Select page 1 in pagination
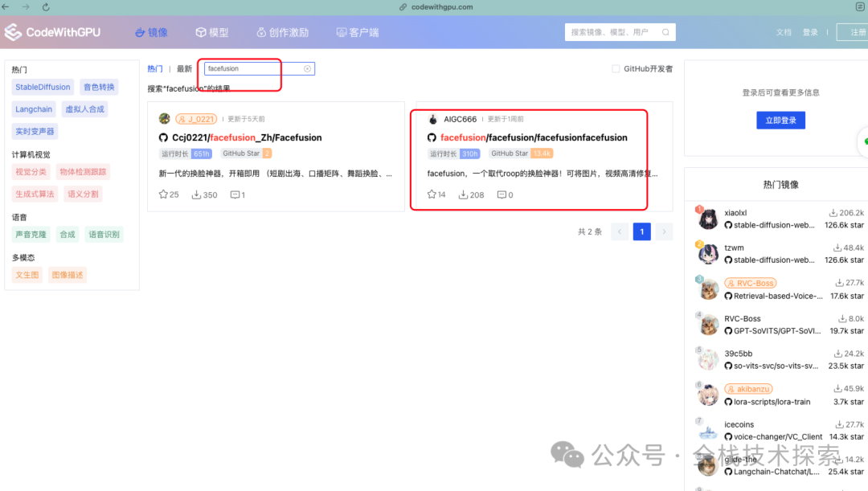The height and width of the screenshot is (491, 868). coord(642,231)
